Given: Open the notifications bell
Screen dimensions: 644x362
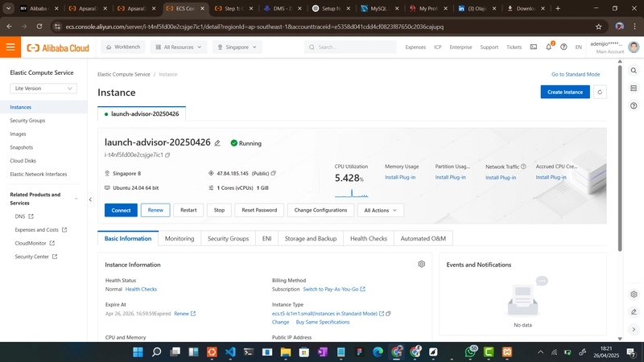Looking at the screenshot, I should point(549,47).
